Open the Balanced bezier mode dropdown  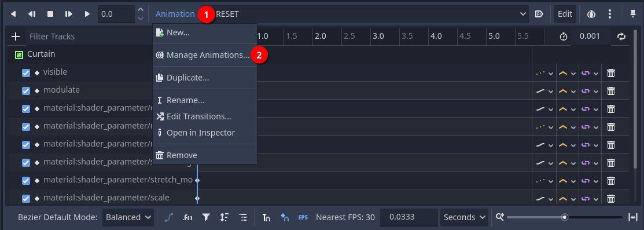tap(128, 217)
